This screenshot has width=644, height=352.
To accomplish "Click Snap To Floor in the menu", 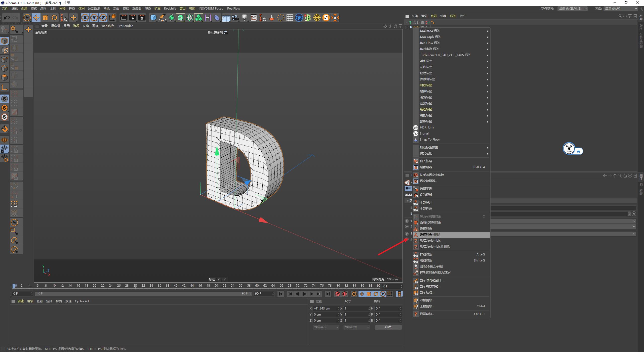I will [x=430, y=139].
